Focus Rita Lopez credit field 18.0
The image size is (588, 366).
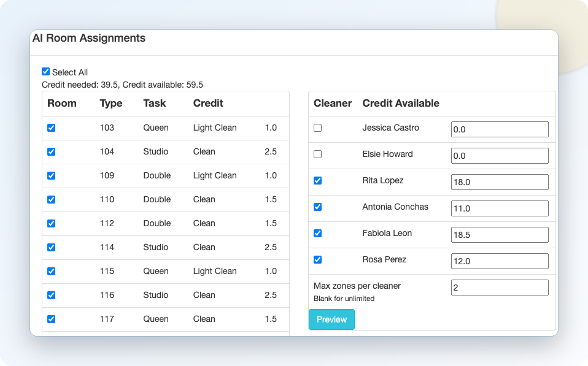tap(500, 182)
